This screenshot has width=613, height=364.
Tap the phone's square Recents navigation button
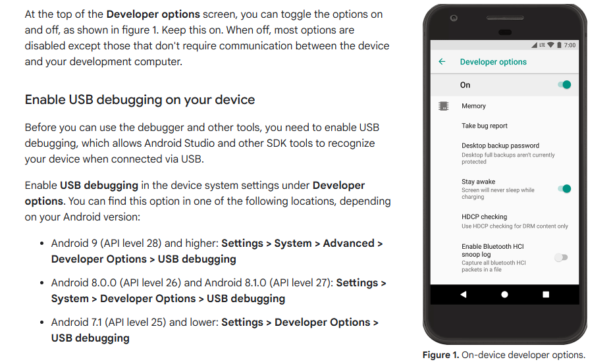click(x=546, y=294)
